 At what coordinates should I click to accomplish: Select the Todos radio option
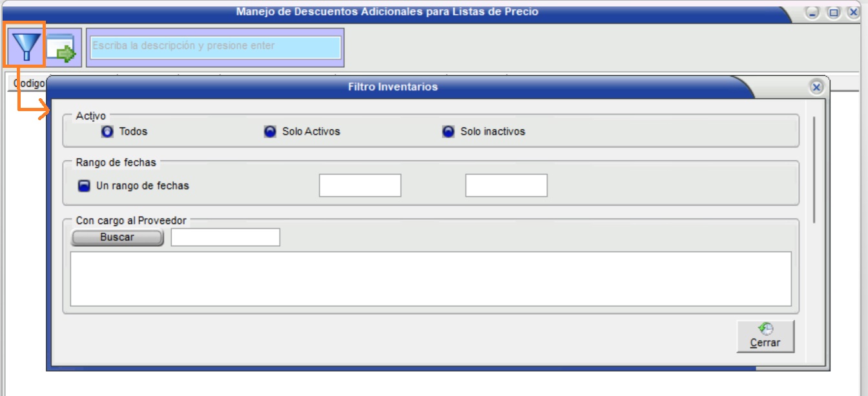pos(107,132)
